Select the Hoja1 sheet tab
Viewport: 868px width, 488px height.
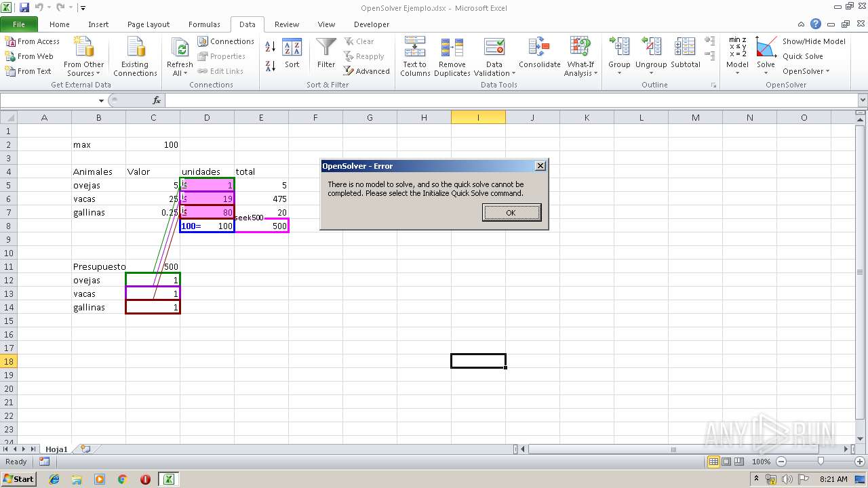[x=57, y=449]
